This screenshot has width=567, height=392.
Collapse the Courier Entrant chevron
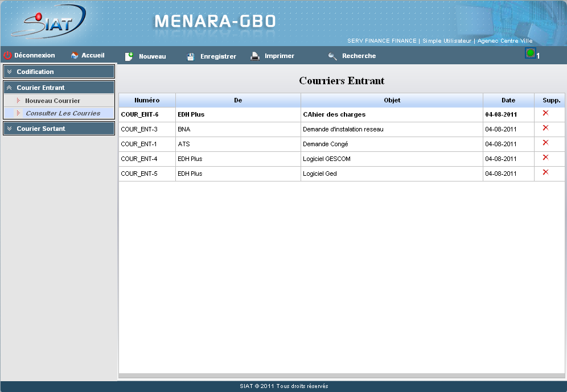10,88
